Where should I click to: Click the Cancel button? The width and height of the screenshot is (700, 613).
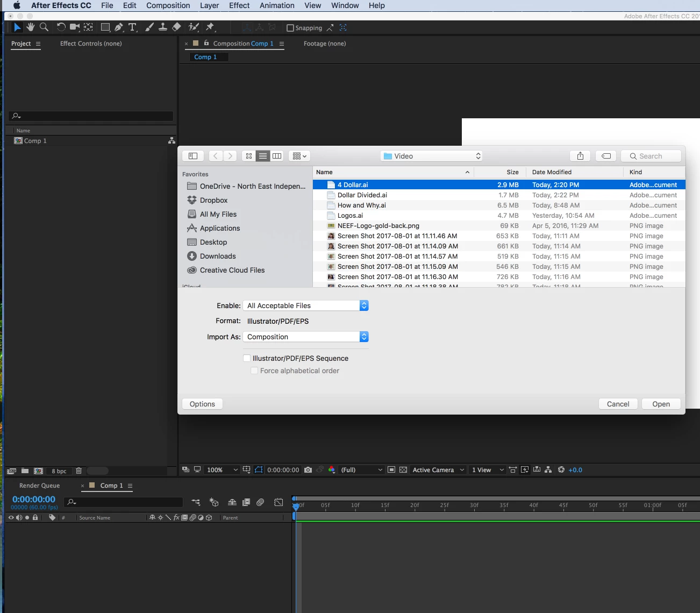click(618, 404)
